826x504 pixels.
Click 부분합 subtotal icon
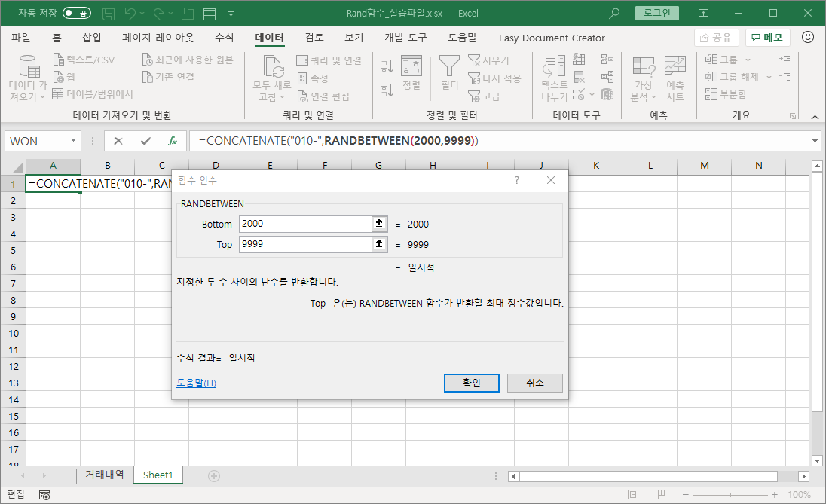click(711, 94)
